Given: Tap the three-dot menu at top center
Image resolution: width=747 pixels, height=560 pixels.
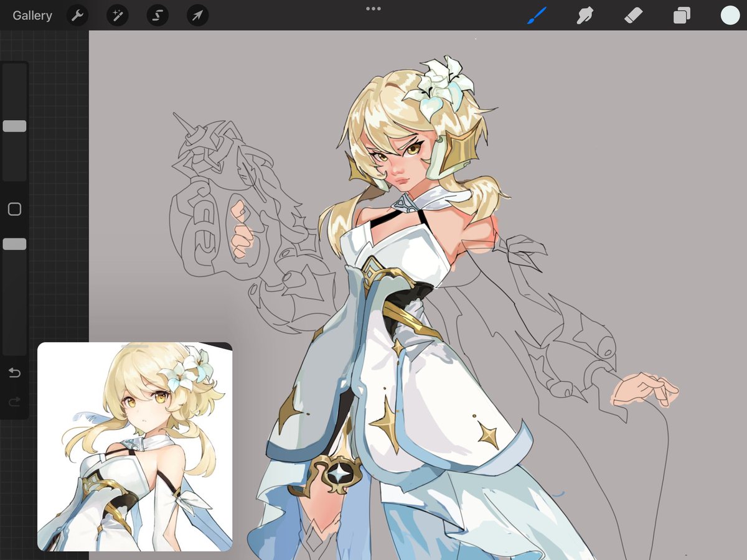Looking at the screenshot, I should coord(374,9).
